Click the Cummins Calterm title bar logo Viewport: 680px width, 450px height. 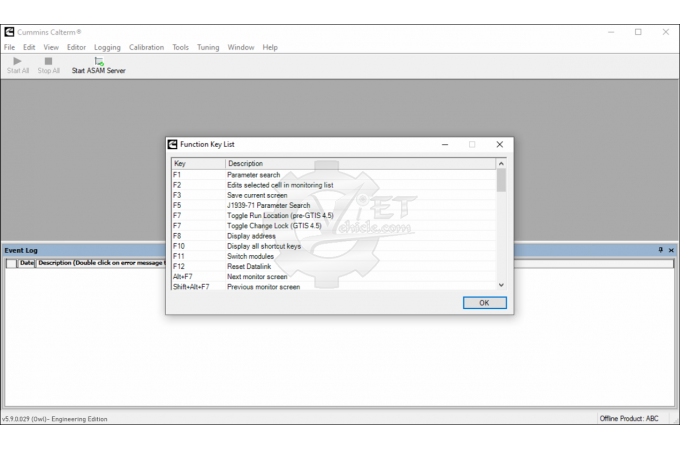[x=9, y=32]
